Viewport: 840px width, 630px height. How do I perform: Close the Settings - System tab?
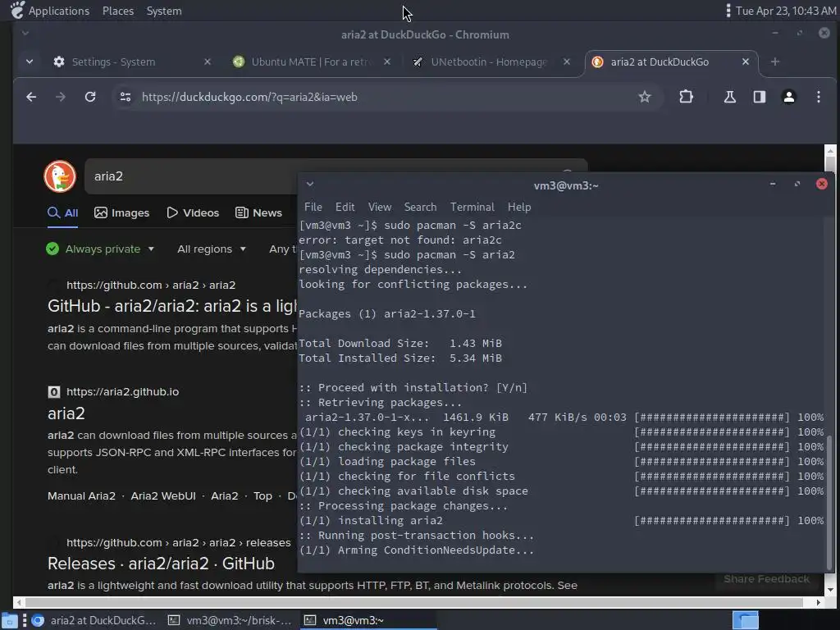[208, 62]
